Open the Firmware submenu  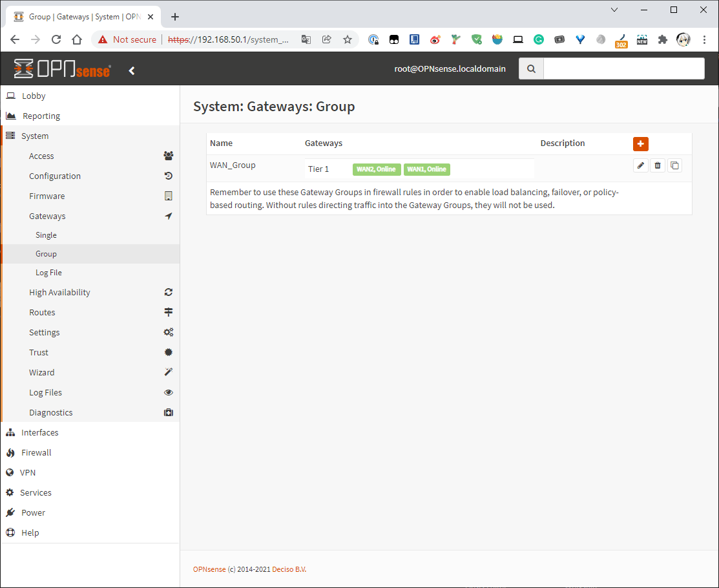tap(47, 196)
